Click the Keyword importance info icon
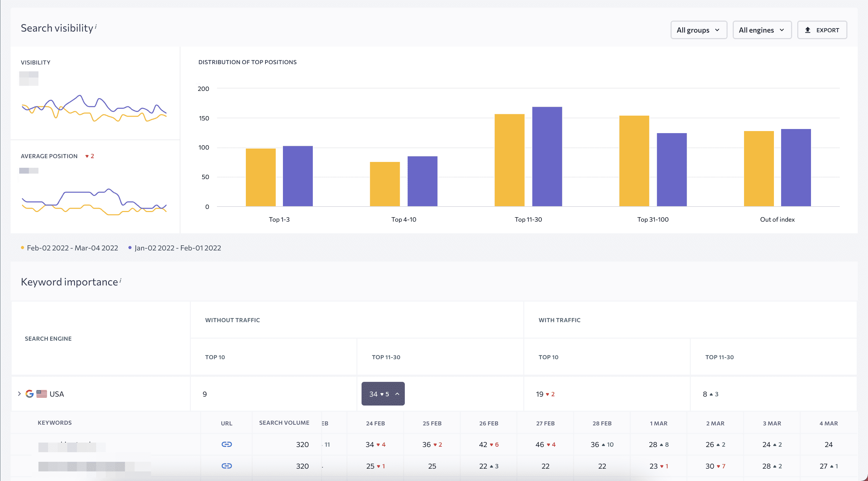Viewport: 868px width, 481px height. tap(121, 280)
